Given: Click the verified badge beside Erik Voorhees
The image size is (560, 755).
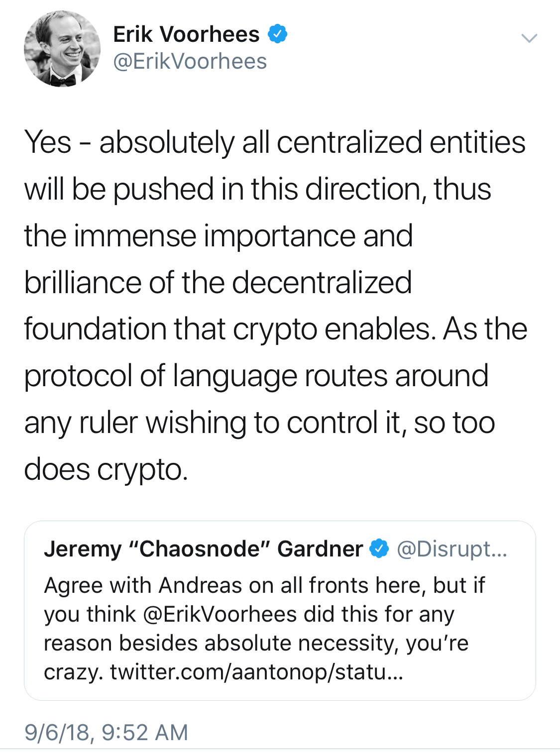Looking at the screenshot, I should (278, 34).
